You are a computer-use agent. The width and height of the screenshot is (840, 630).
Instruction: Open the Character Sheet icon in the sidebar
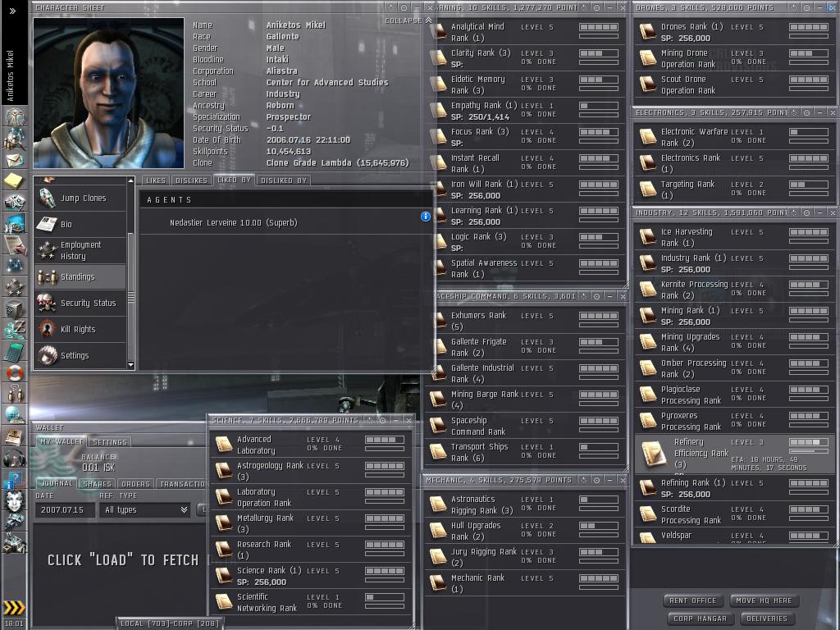click(x=15, y=116)
